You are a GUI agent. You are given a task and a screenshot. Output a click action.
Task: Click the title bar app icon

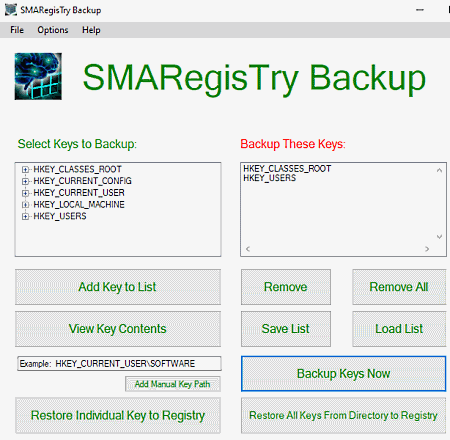click(x=11, y=10)
